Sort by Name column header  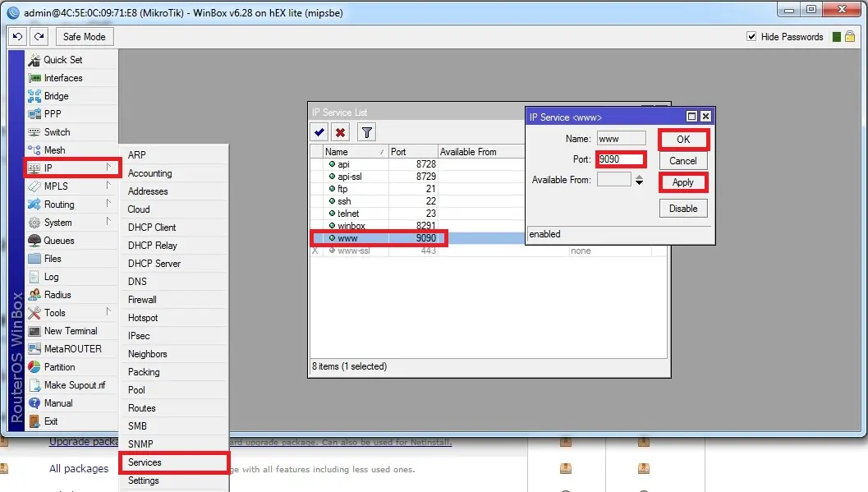356,152
